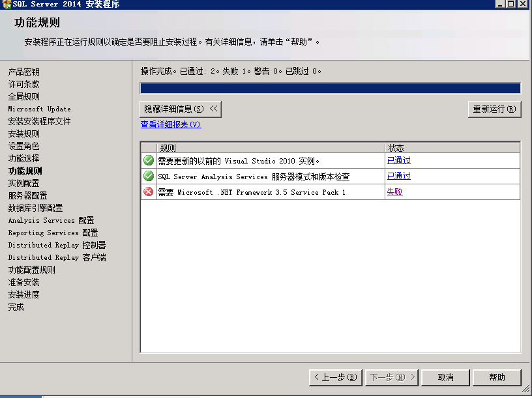This screenshot has width=532, height=398.
Task: Select Distributed Replay 控制器 step
Action: (57, 245)
